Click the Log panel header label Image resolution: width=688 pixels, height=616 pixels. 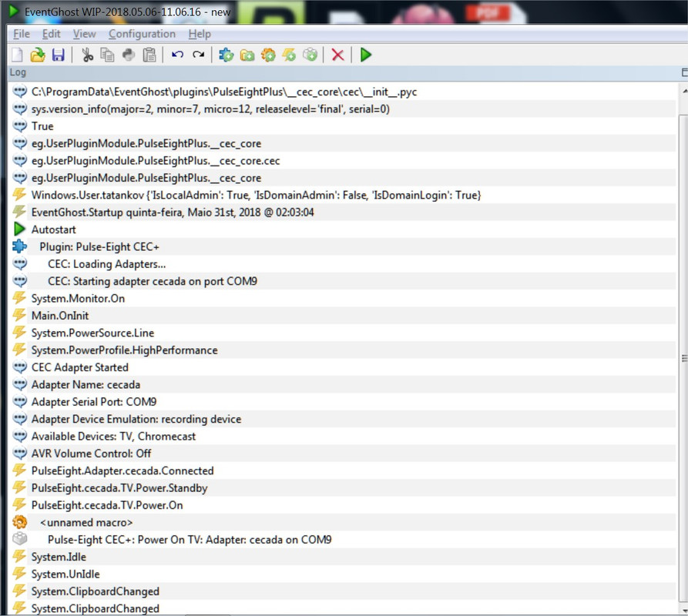click(x=18, y=72)
